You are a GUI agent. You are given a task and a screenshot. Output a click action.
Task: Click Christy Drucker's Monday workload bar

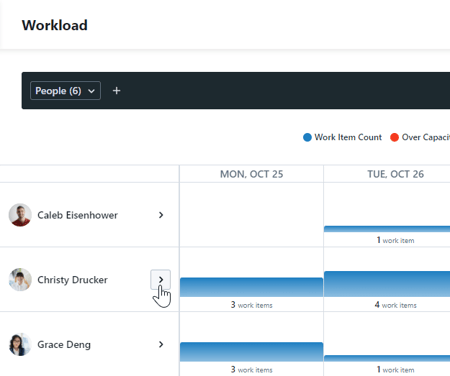pyautogui.click(x=251, y=287)
